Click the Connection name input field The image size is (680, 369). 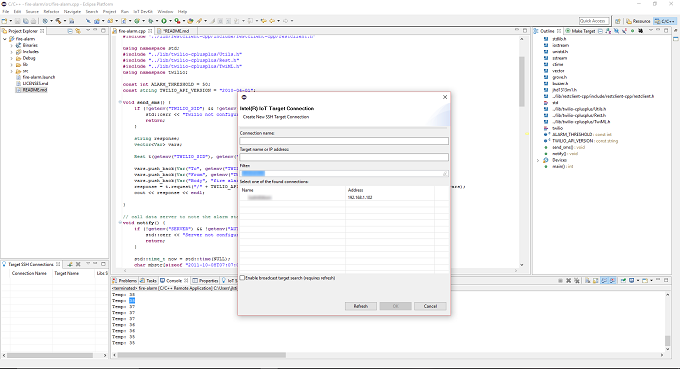(x=344, y=141)
